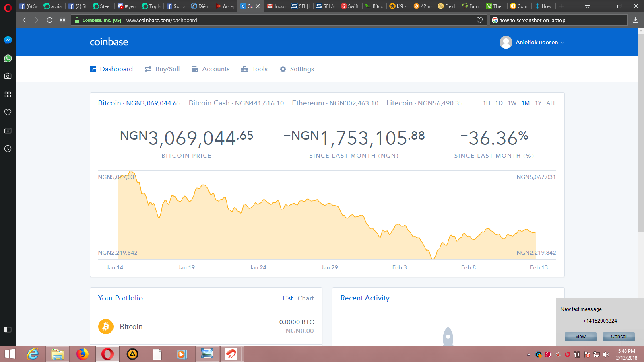Open the Windows Start menu
This screenshot has width=644, height=362.
click(10, 354)
